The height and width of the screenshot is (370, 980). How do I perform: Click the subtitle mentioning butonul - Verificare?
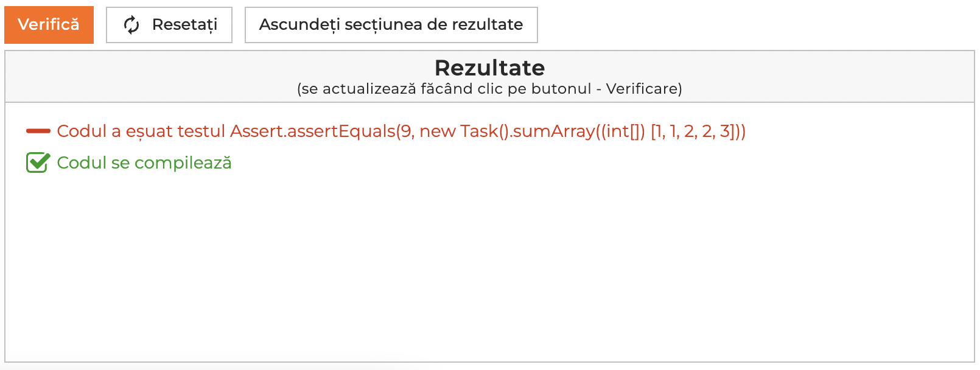489,89
